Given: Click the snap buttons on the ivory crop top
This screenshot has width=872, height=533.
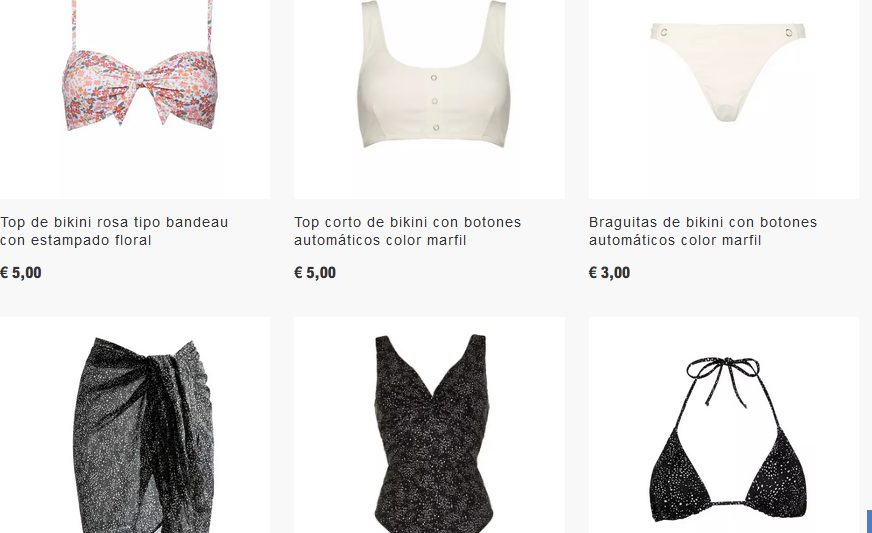Looking at the screenshot, I should click(x=435, y=102).
